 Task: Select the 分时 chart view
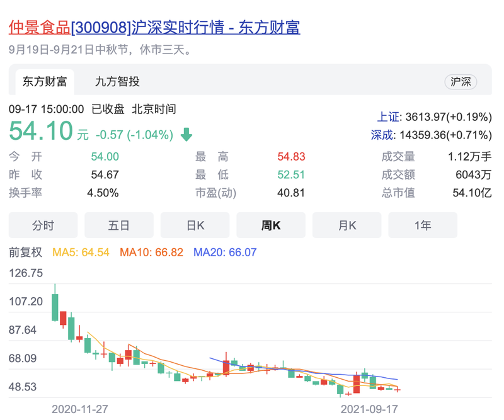(x=43, y=225)
